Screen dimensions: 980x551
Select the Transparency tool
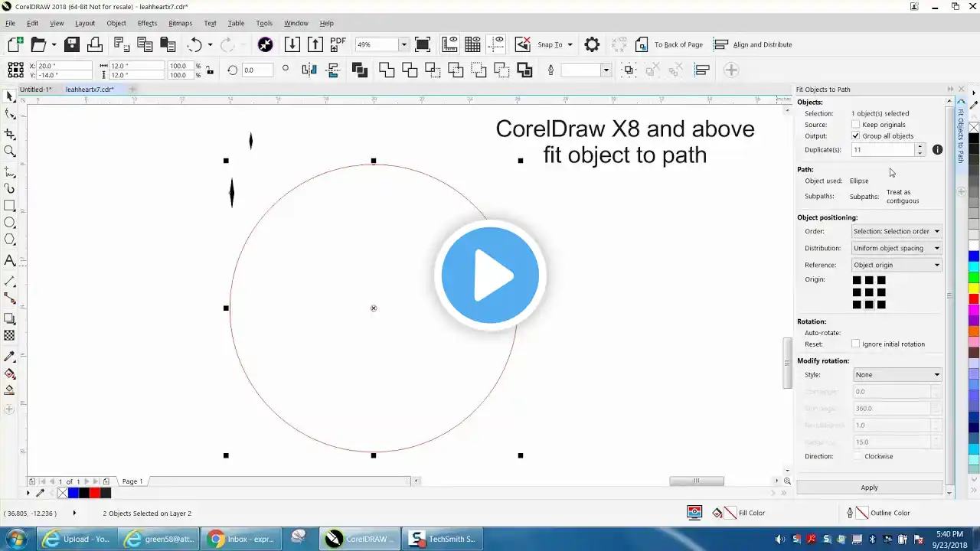tap(10, 336)
